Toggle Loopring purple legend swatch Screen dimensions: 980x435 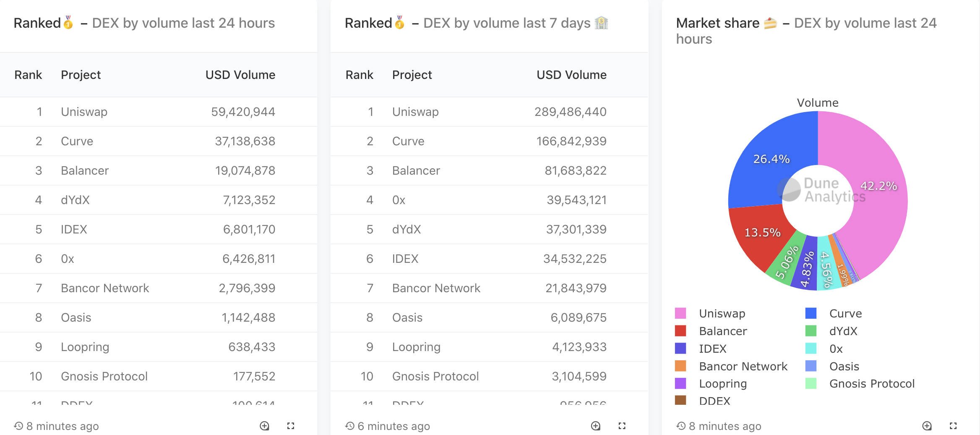[x=680, y=383]
